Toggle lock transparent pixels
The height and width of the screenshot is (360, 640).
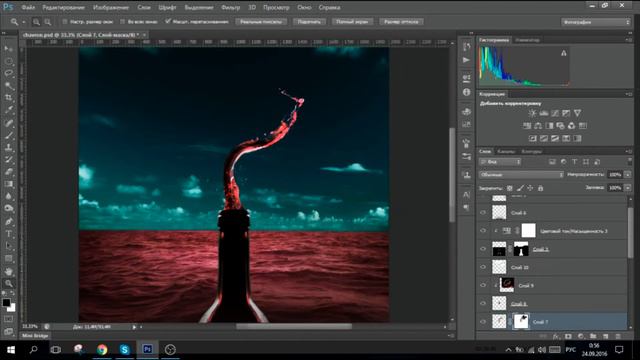click(510, 188)
